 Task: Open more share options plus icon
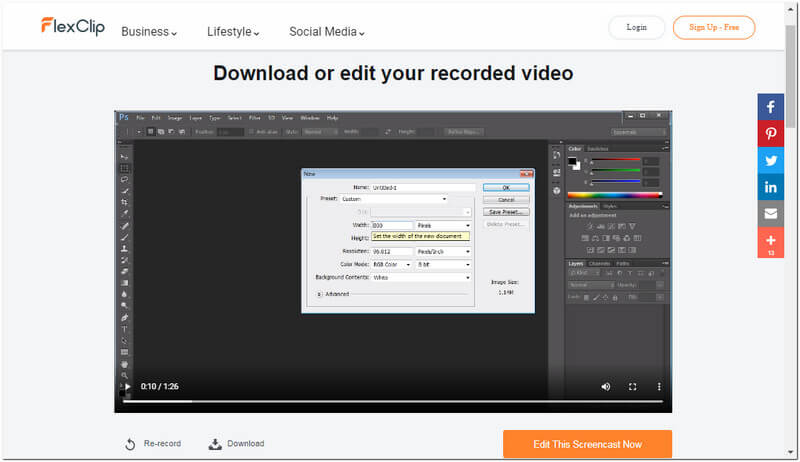point(770,242)
